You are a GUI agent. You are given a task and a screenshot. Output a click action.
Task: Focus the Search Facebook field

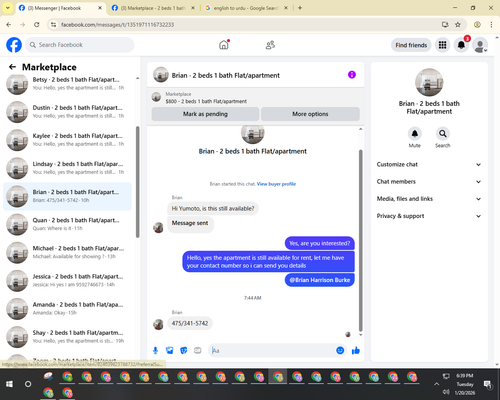click(80, 45)
